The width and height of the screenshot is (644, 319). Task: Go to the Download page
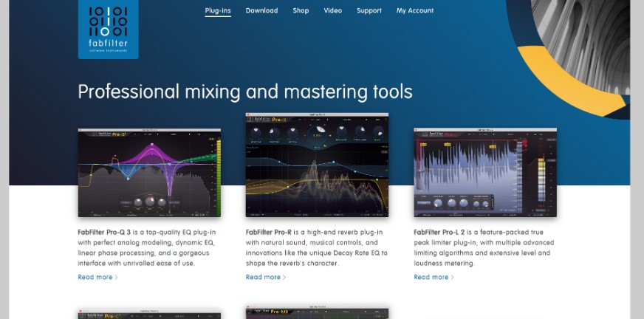(x=261, y=10)
